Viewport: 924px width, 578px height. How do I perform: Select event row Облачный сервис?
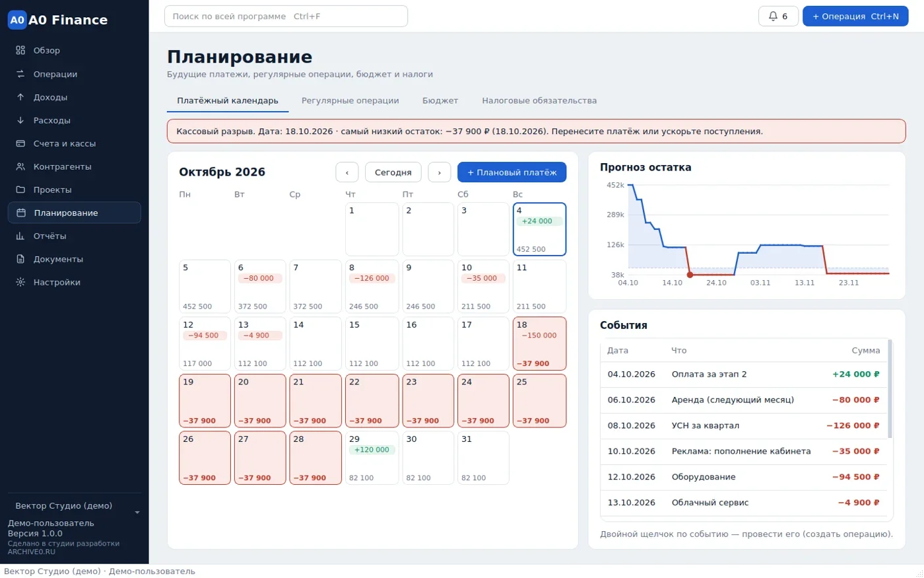(x=744, y=503)
